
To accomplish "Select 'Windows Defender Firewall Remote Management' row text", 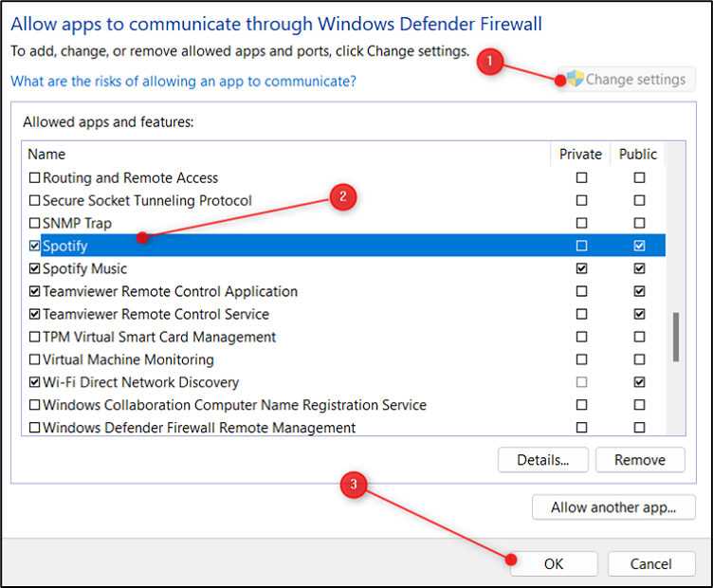I will (199, 428).
